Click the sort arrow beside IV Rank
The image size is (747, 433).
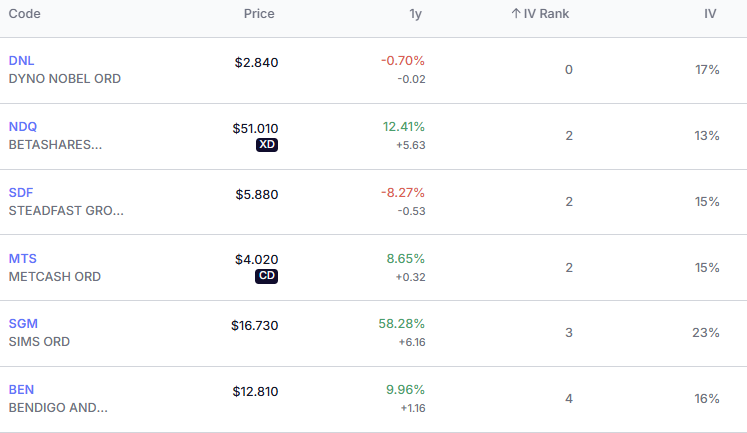516,14
